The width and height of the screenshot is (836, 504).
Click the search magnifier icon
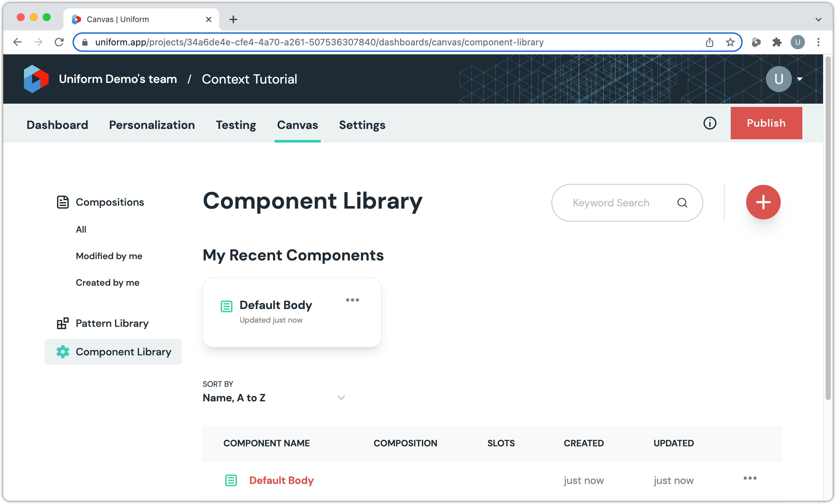682,203
